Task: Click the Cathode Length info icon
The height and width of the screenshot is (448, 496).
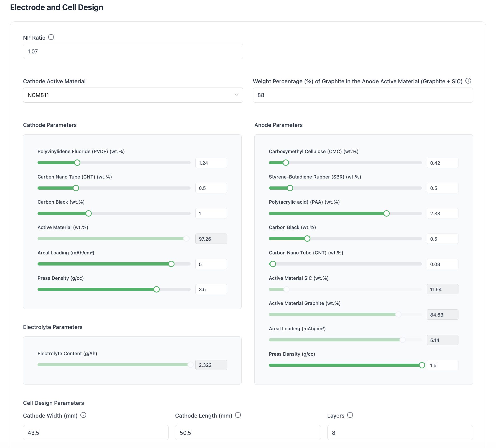Action: pos(238,415)
